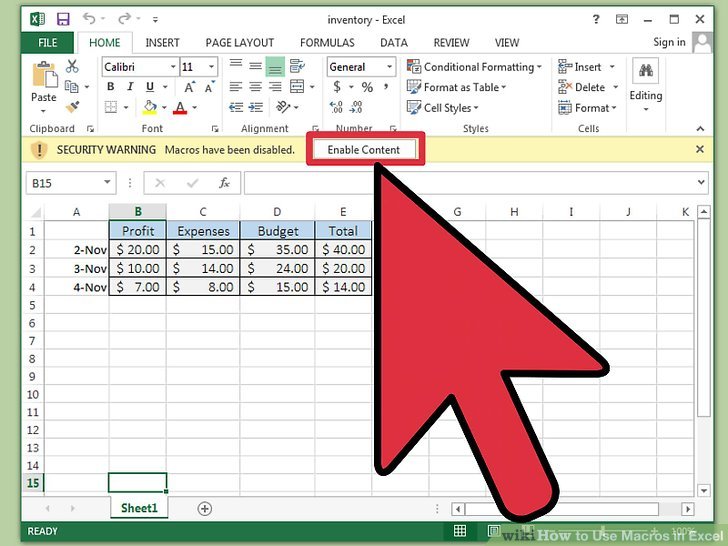Select the Sheet1 tab
The height and width of the screenshot is (546, 728).
[139, 508]
